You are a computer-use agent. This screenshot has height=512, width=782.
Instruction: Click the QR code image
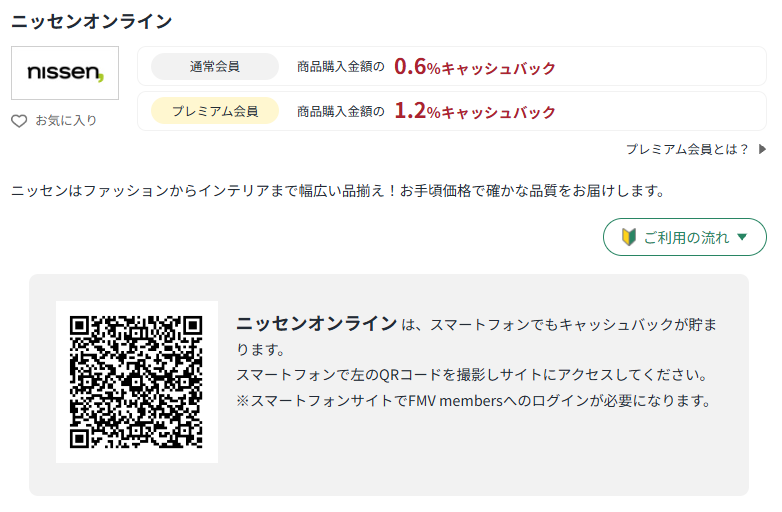137,382
